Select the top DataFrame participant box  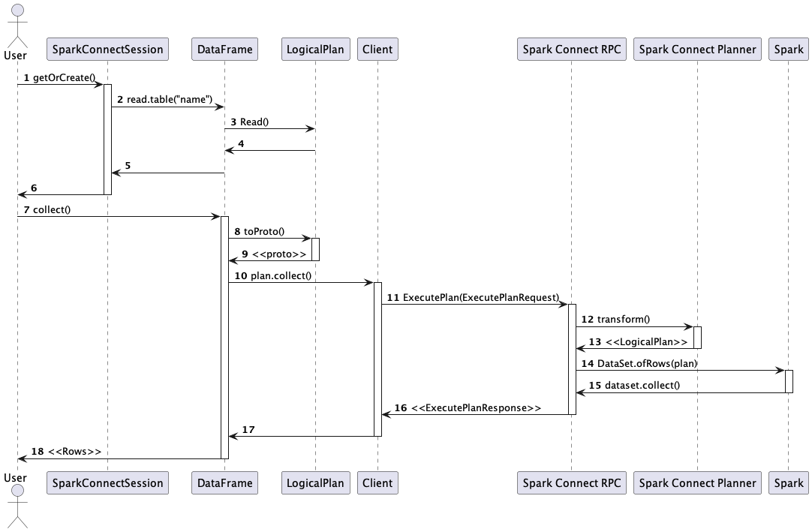[x=224, y=50]
